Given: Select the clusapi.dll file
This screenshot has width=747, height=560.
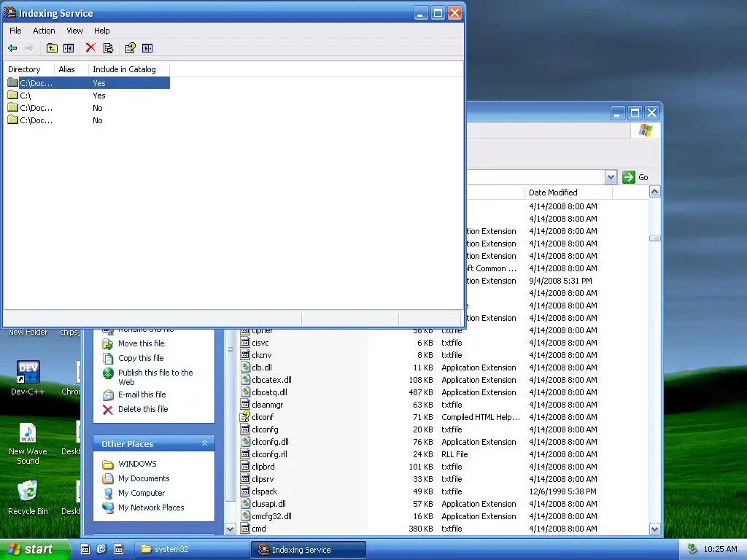Looking at the screenshot, I should (x=268, y=504).
